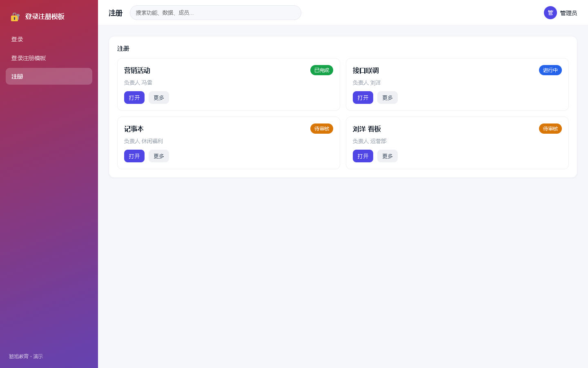
Task: Click the 营销活动 card title
Action: pyautogui.click(x=137, y=70)
